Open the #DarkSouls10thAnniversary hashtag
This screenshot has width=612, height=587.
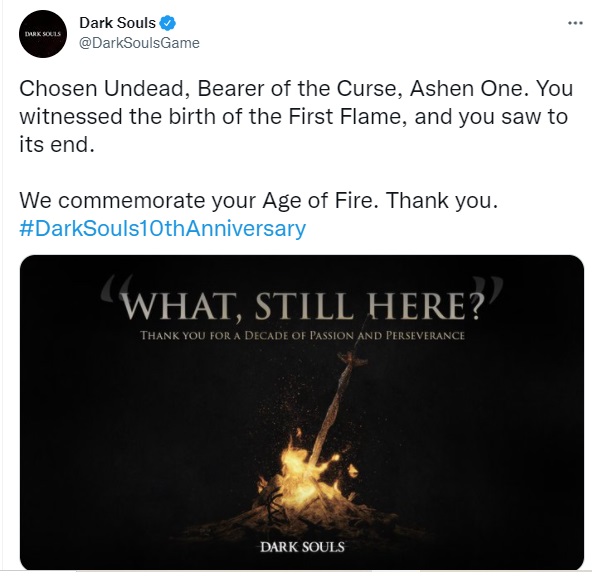tap(162, 228)
